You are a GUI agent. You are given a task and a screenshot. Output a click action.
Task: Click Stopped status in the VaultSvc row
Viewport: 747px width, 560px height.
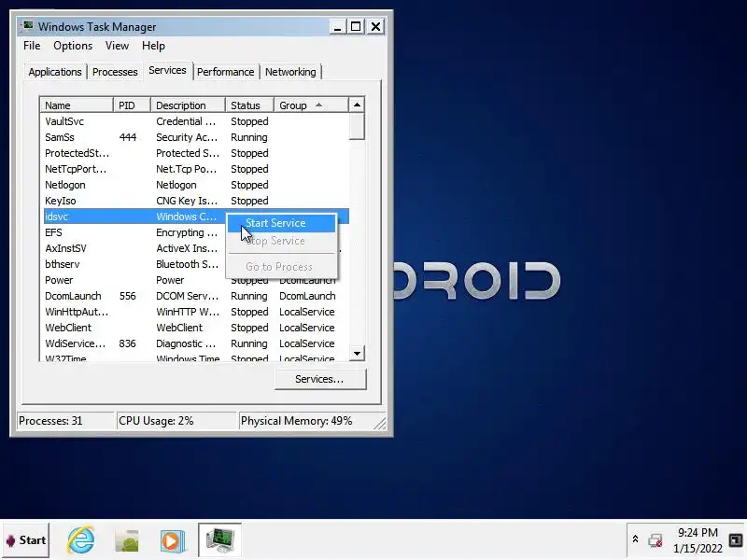[249, 121]
